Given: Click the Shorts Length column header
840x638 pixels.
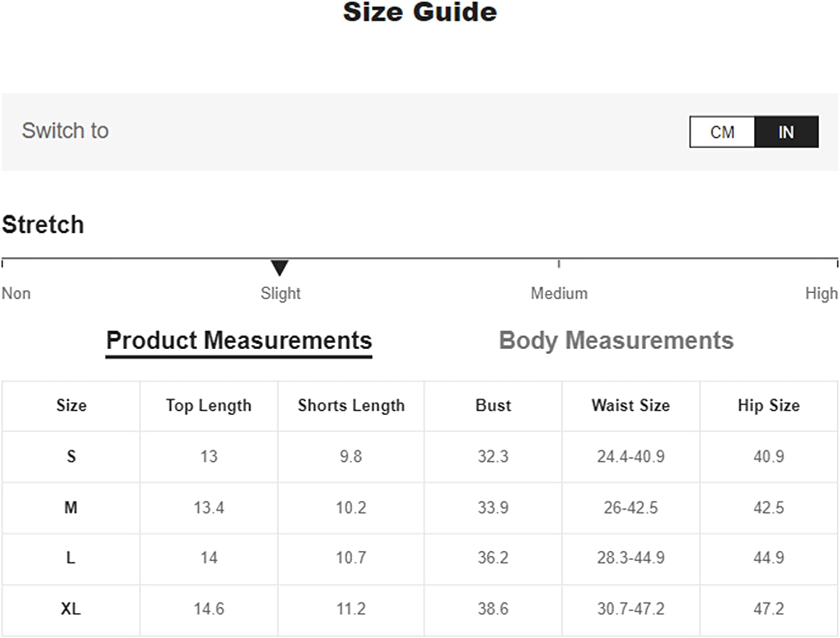Looking at the screenshot, I should [351, 405].
